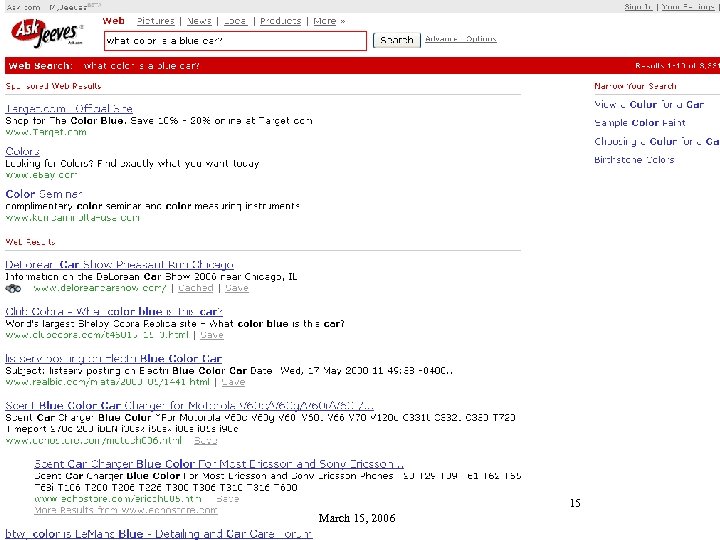
Task: Open the Pictures search tab
Action: (156, 21)
